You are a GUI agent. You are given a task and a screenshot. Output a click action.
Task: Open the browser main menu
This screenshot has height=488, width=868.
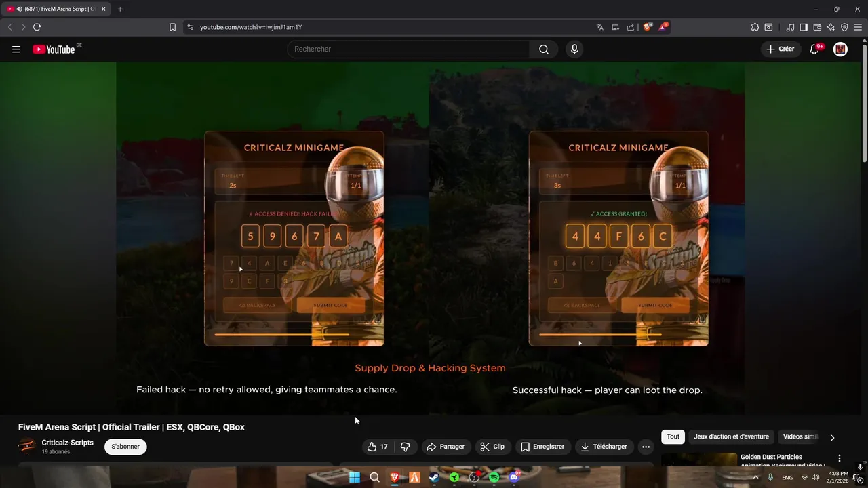click(858, 27)
